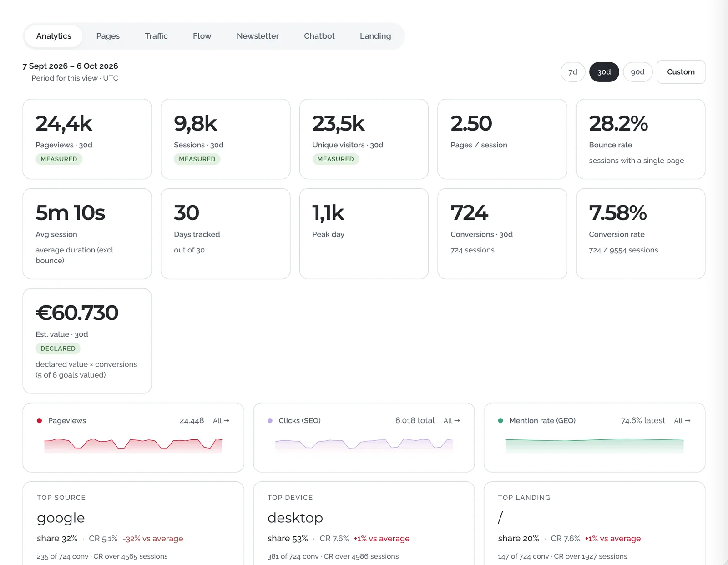Switch to the Pages tab

click(x=108, y=36)
